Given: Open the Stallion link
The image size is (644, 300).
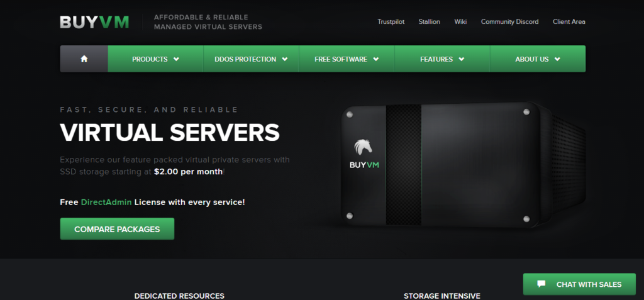Looking at the screenshot, I should coord(429,22).
